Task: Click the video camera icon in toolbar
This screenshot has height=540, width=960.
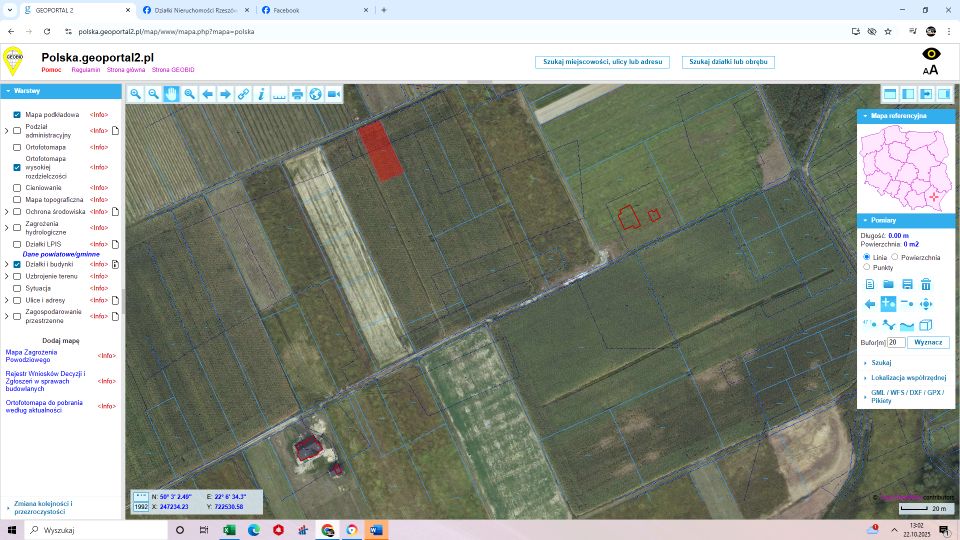Action: [x=334, y=94]
